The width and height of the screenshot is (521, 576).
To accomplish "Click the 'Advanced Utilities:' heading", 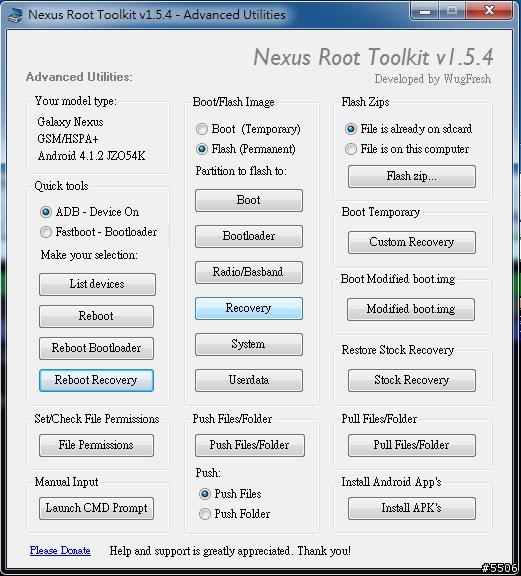I will point(79,77).
